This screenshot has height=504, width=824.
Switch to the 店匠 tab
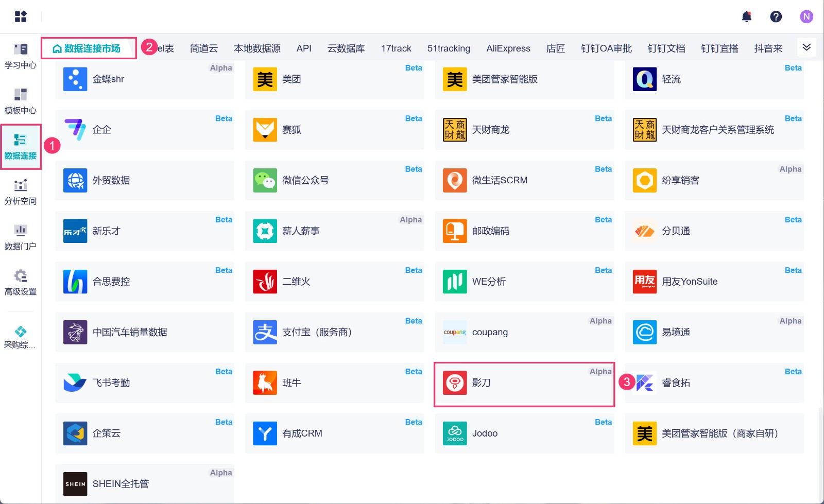(555, 48)
